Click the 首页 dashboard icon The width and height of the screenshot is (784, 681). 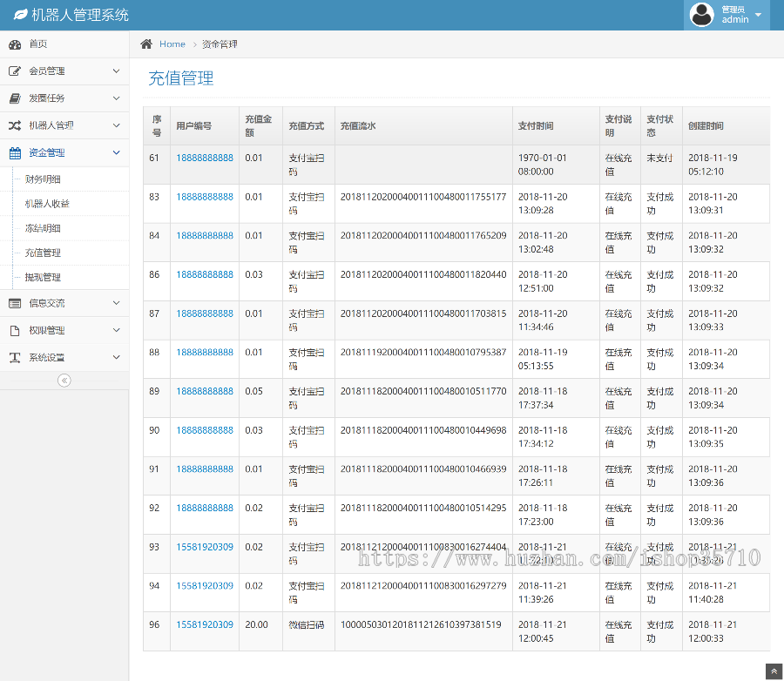[x=15, y=44]
